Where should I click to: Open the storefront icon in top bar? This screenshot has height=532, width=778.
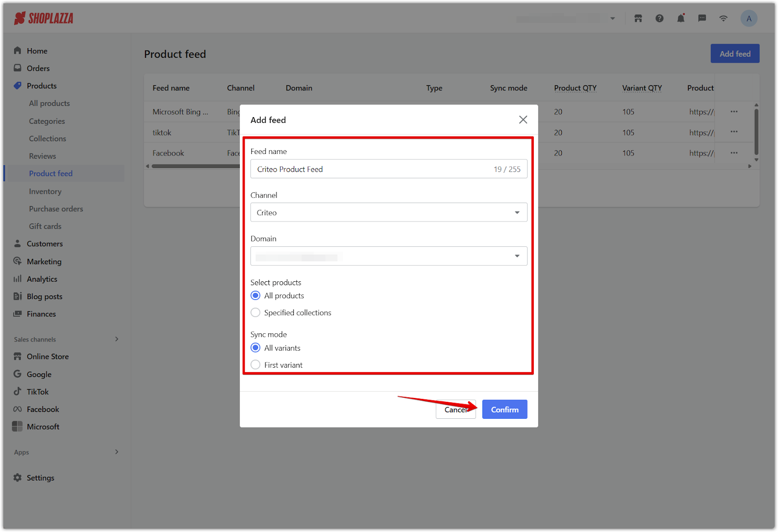(x=638, y=18)
